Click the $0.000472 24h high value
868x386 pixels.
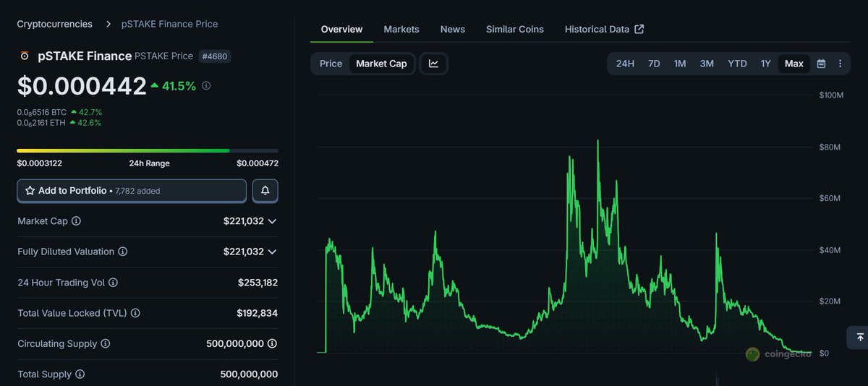click(x=258, y=163)
